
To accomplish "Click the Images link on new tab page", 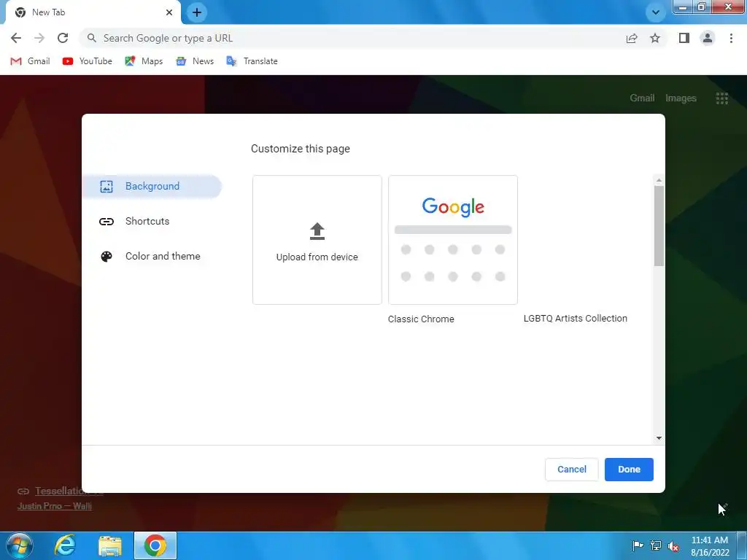I will pos(681,98).
